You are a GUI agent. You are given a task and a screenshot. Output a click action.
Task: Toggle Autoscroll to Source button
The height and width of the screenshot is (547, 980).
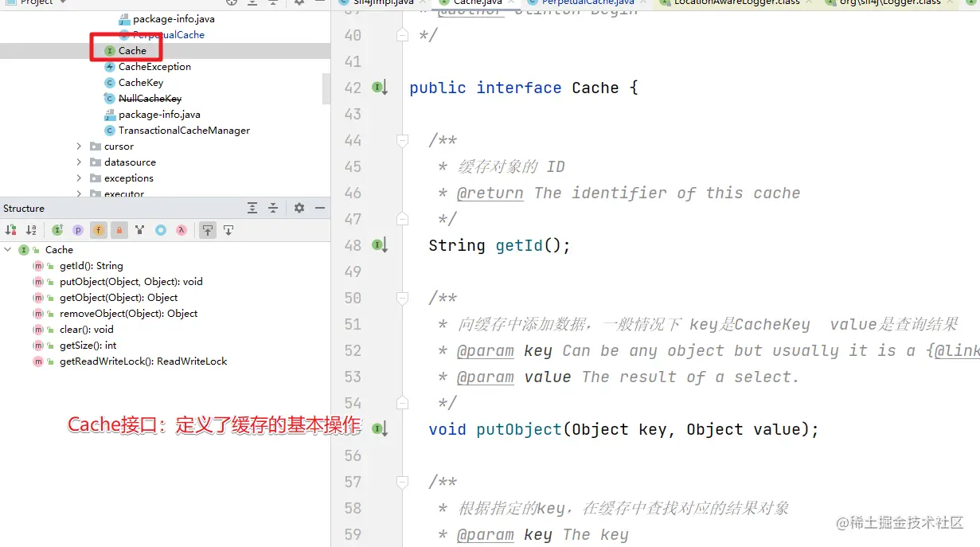click(208, 230)
